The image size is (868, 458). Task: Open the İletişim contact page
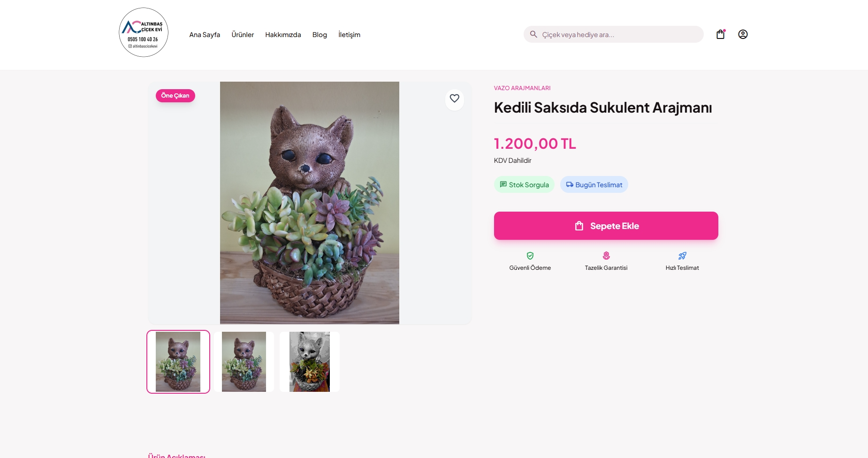pyautogui.click(x=349, y=35)
